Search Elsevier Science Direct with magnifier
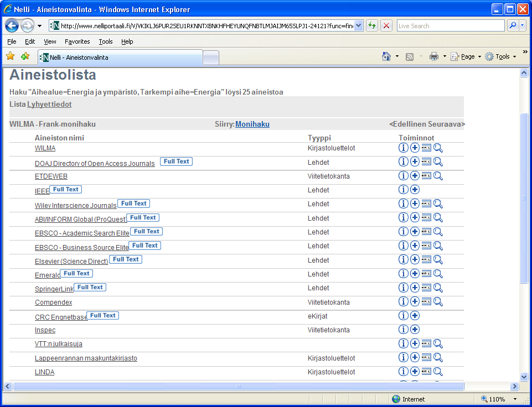 point(438,259)
